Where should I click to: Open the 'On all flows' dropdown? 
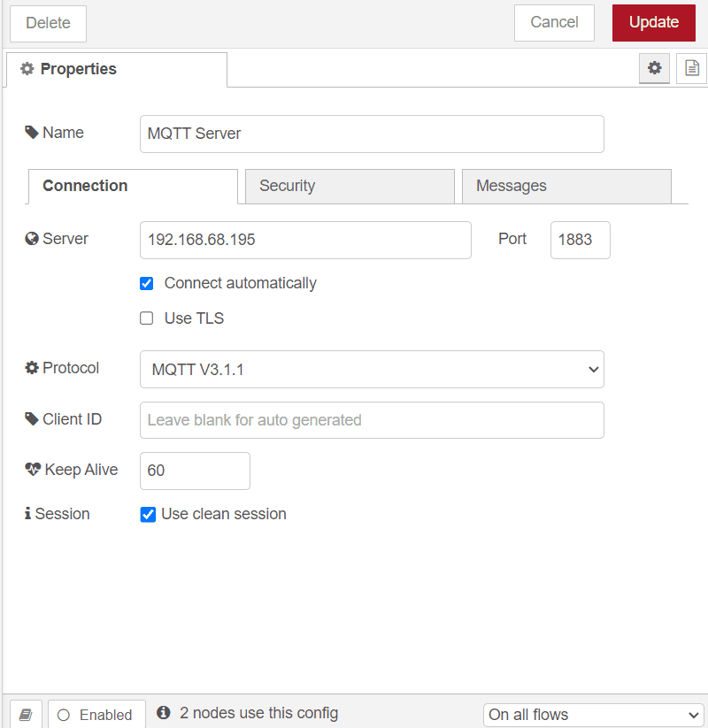point(593,714)
